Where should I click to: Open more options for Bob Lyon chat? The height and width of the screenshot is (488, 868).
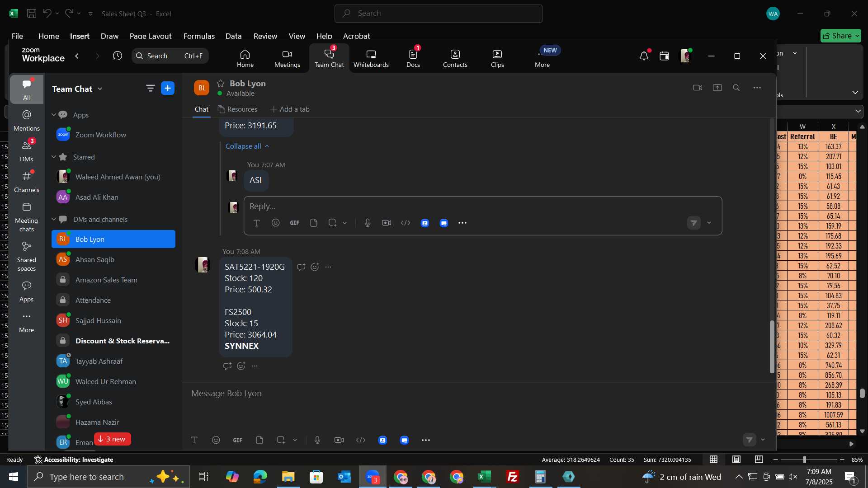tap(757, 88)
